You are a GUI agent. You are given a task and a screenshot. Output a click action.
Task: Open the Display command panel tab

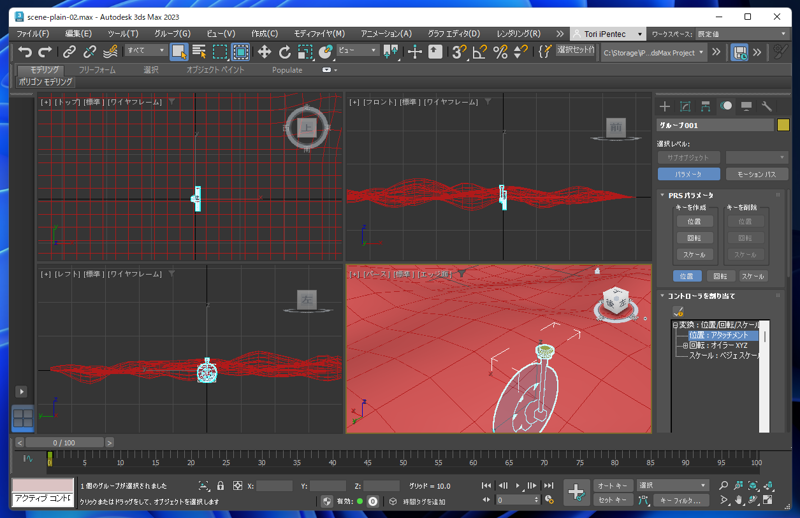(x=746, y=106)
